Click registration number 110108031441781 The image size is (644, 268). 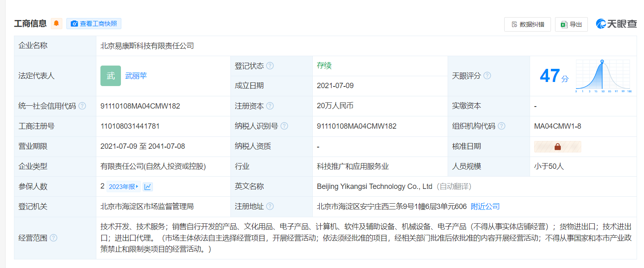130,126
